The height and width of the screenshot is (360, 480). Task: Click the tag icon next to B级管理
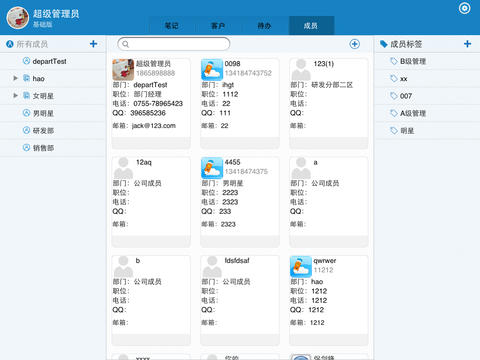point(394,61)
